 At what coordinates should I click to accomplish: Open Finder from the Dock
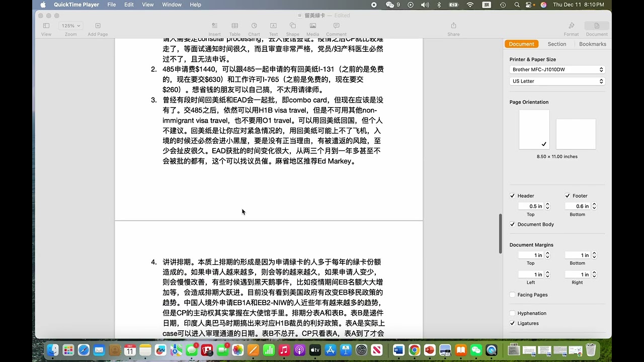(53, 350)
